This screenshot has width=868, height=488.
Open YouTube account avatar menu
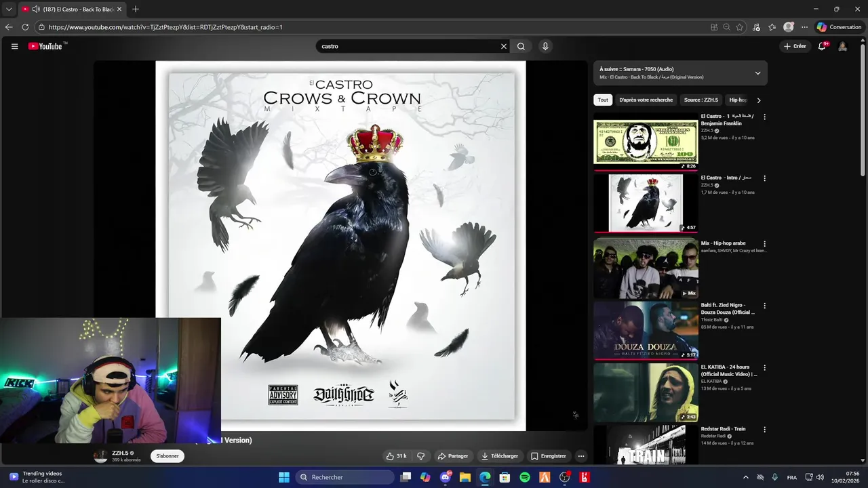pos(843,46)
